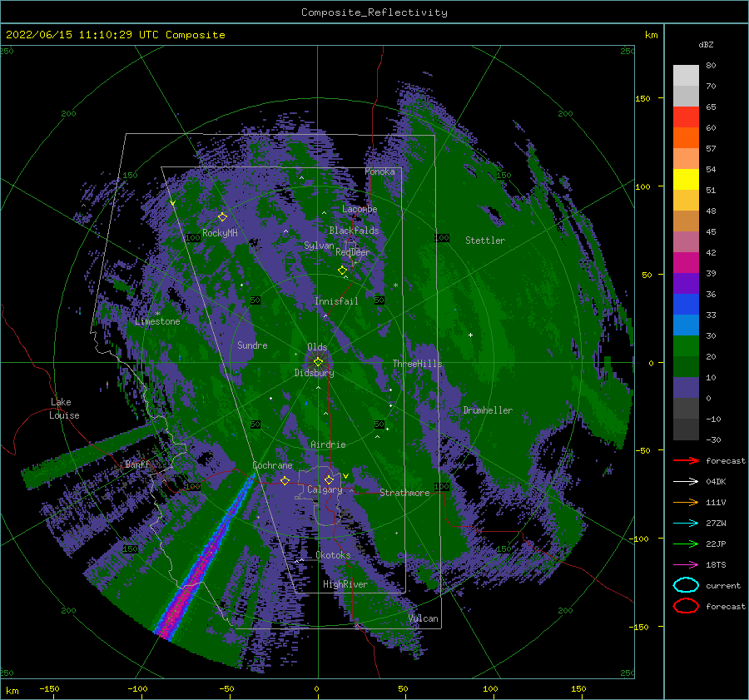
Task: Click the bright yellow 51-54 dBZ swatch
Action: pyautogui.click(x=686, y=180)
